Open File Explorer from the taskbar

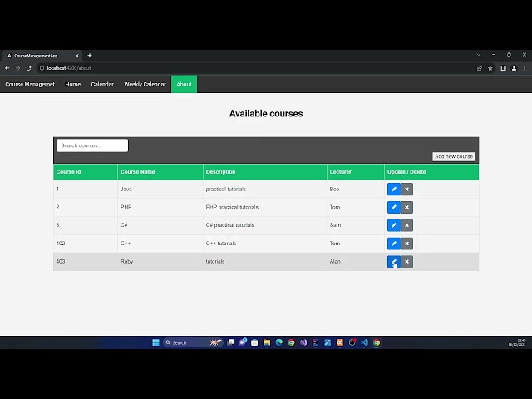[267, 342]
